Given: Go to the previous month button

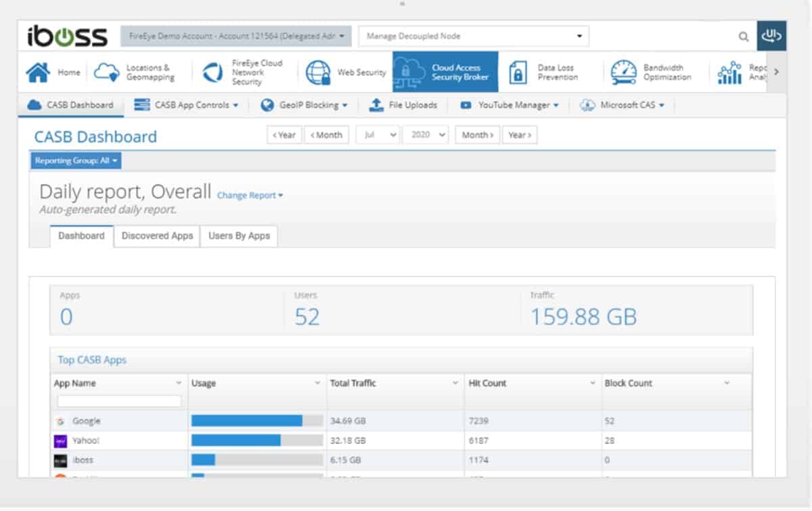Looking at the screenshot, I should [327, 135].
